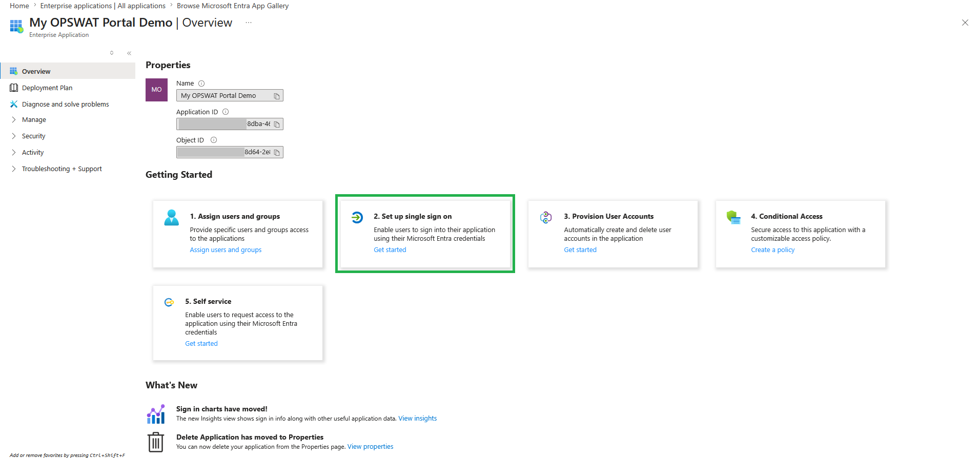The height and width of the screenshot is (458, 980).
Task: Click the Conditional Access shield icon
Action: coord(733,217)
